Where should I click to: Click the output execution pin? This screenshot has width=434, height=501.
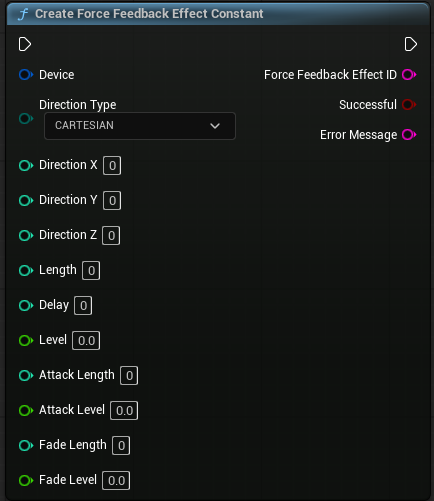point(410,44)
